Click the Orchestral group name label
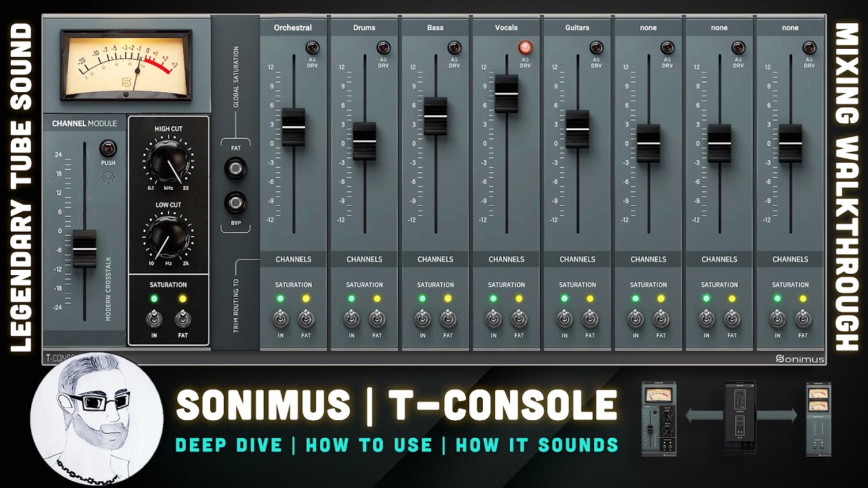The height and width of the screenshot is (488, 868). click(x=293, y=28)
